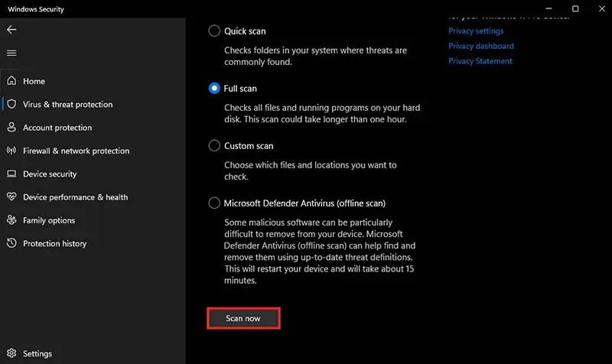
Task: Open Device security label
Action: 50,174
